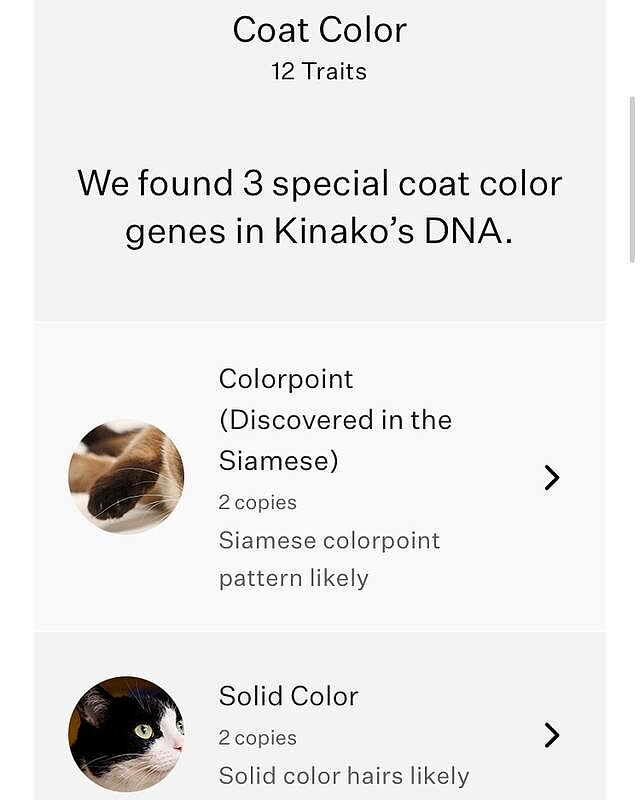
Task: Click the vertical scrollbar thumb
Action: (631, 178)
